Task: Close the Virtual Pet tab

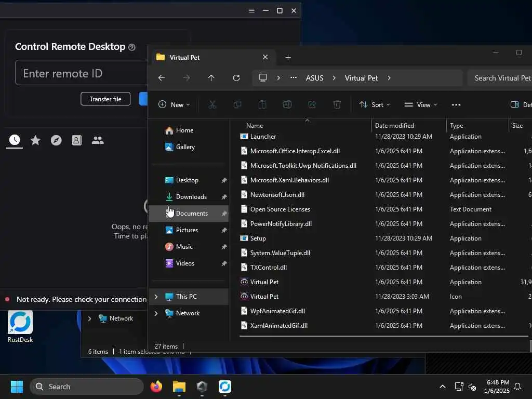Action: click(x=265, y=57)
